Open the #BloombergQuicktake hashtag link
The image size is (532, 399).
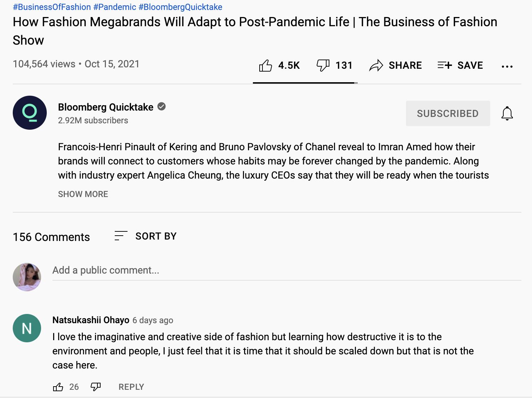point(181,7)
